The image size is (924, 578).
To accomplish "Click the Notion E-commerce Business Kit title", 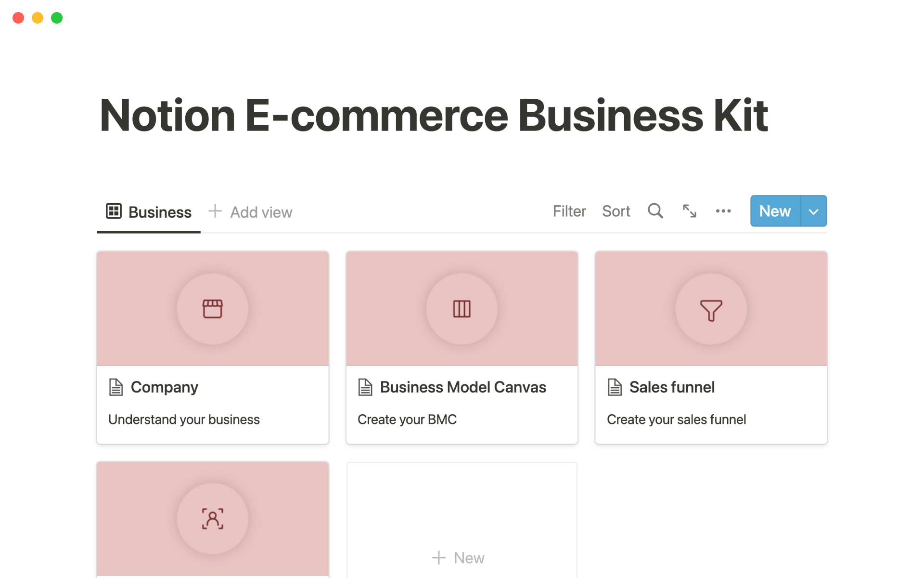I will pos(433,116).
